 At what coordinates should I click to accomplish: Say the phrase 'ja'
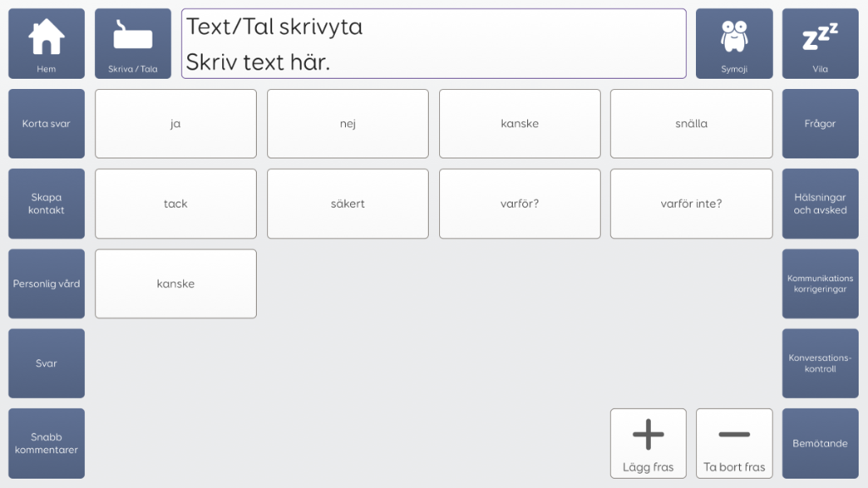pyautogui.click(x=175, y=124)
